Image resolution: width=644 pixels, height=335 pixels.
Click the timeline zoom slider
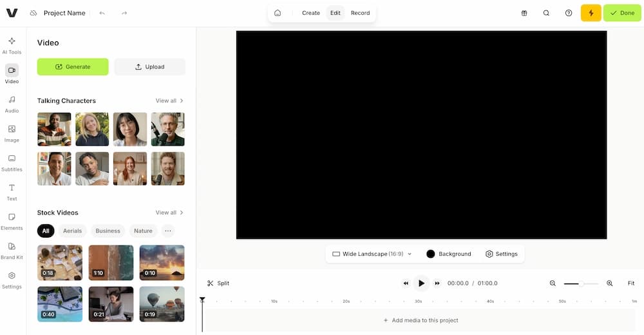point(581,283)
